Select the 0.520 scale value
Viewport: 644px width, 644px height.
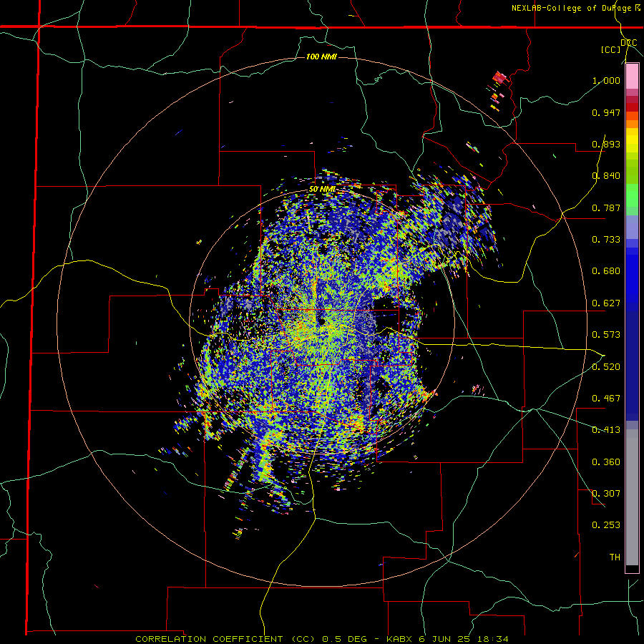point(606,367)
